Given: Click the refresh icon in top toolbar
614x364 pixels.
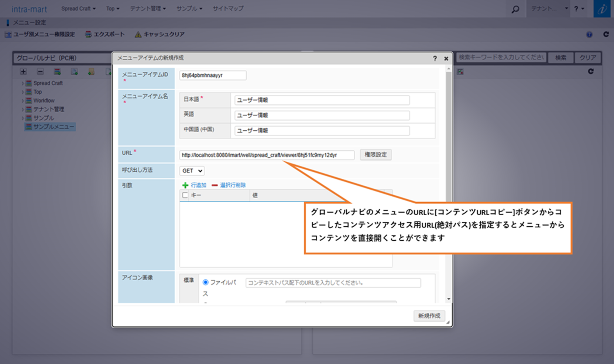Looking at the screenshot, I should 606,34.
